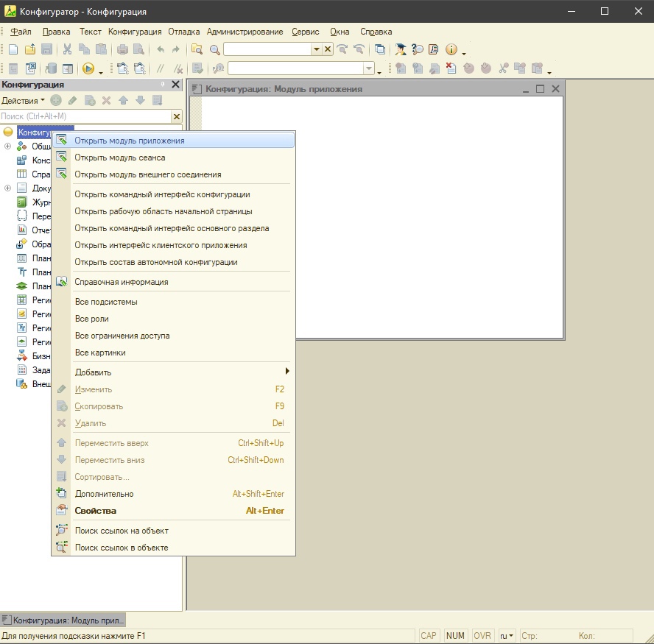The image size is (654, 644).
Task: Choose Все роли in context menu
Action: coord(173,319)
